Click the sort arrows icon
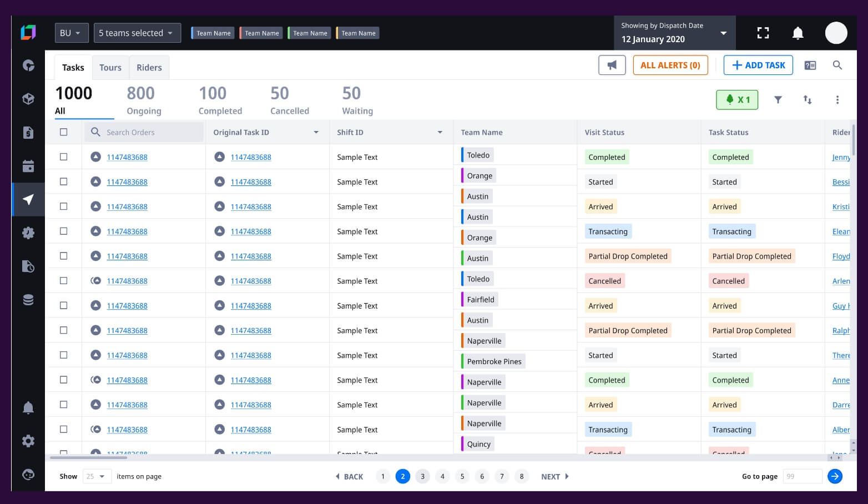Screen dimensions: 868x504 tap(808, 100)
